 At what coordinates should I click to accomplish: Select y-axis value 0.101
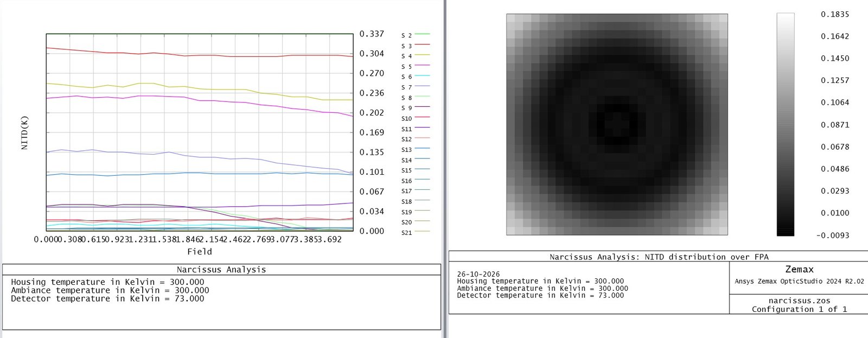[x=372, y=171]
